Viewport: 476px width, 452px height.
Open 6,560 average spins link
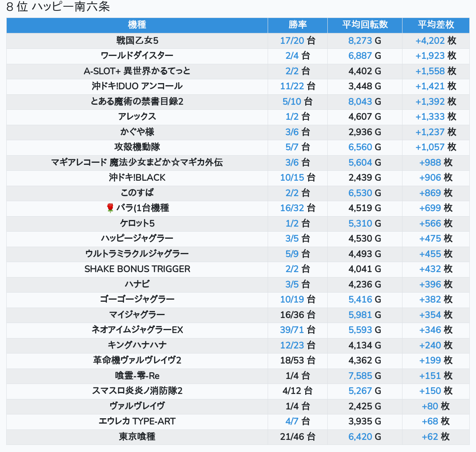[360, 147]
